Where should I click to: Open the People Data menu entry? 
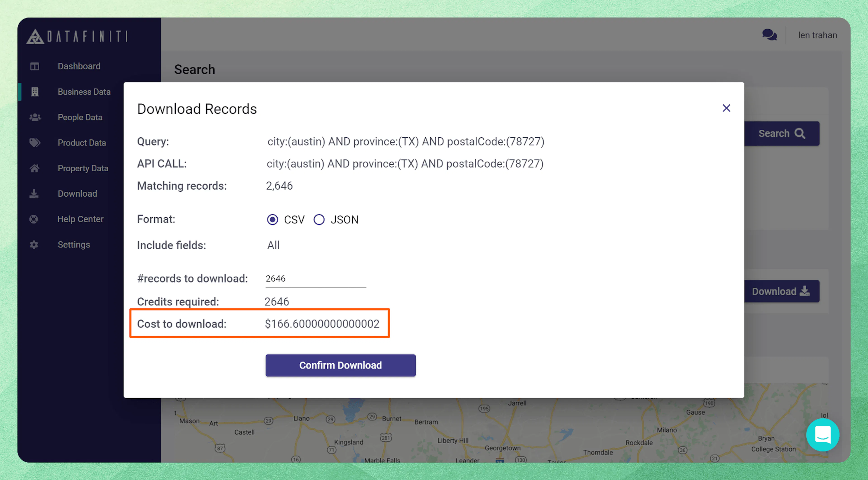[80, 117]
